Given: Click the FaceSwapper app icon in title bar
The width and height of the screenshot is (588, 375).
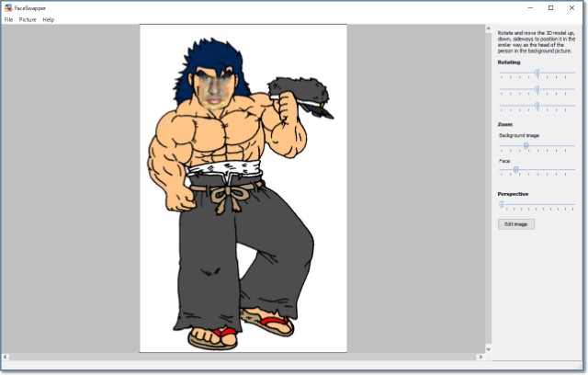Looking at the screenshot, I should point(7,7).
